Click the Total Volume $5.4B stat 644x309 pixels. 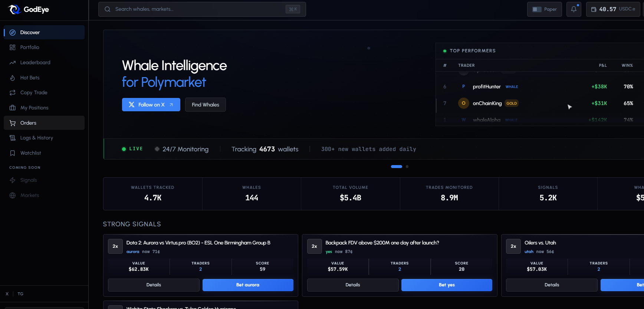pos(351,194)
